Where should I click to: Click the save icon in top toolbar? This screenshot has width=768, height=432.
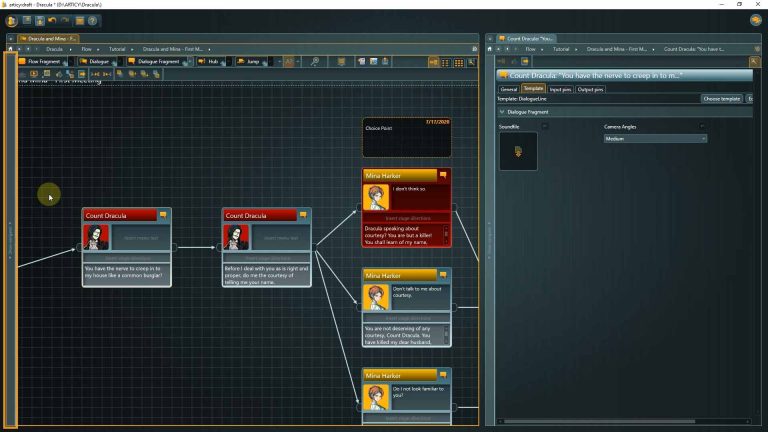point(40,21)
